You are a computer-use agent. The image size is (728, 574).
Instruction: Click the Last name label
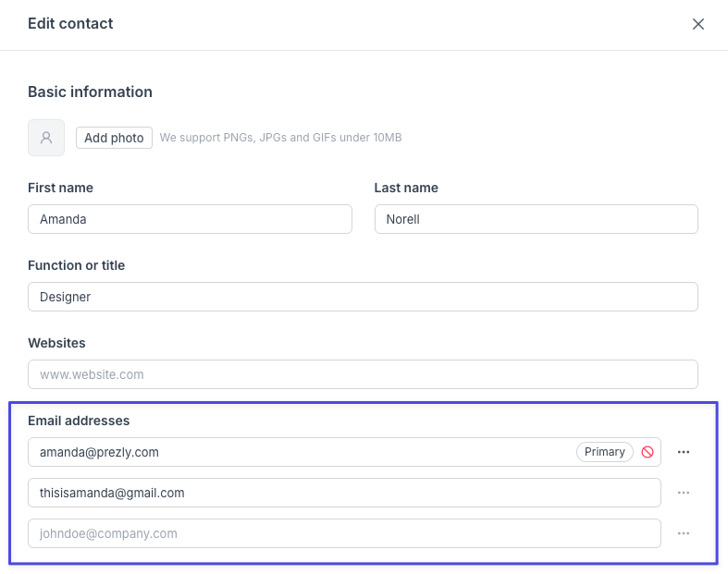pos(406,188)
